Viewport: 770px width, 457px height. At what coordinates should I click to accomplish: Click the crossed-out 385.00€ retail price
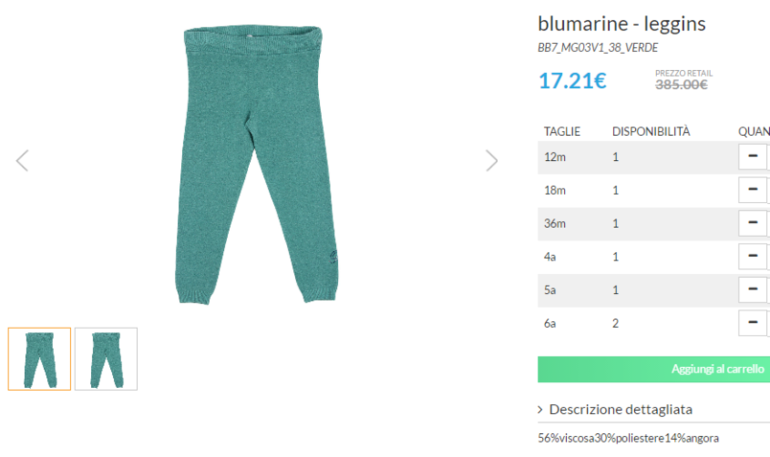[x=681, y=85]
